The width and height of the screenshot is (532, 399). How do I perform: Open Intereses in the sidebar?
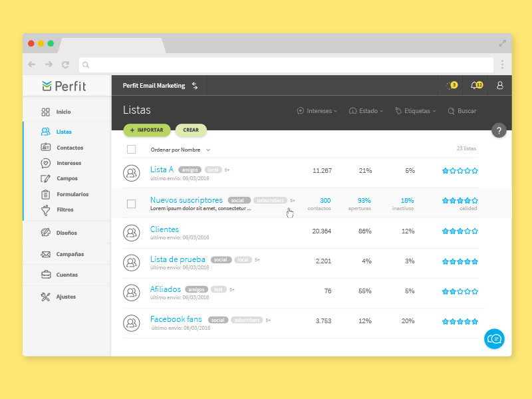[x=69, y=163]
